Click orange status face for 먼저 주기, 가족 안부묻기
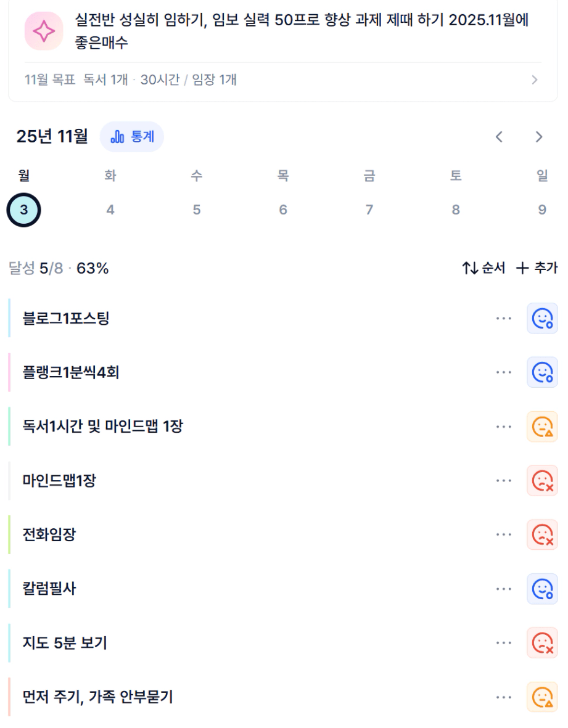 pos(542,697)
